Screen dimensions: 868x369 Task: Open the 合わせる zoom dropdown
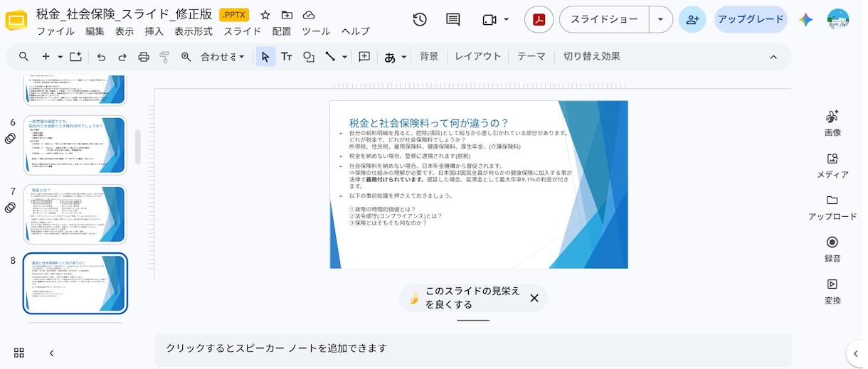tap(223, 57)
